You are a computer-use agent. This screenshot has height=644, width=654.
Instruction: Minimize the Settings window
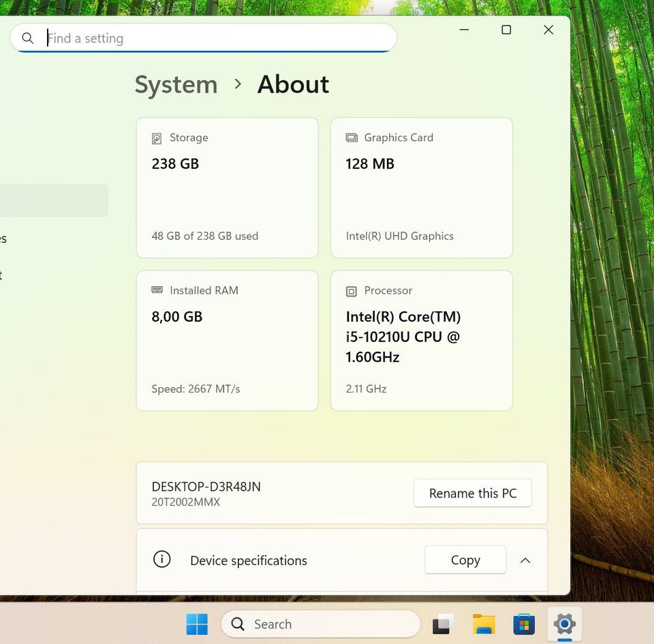pos(464,30)
